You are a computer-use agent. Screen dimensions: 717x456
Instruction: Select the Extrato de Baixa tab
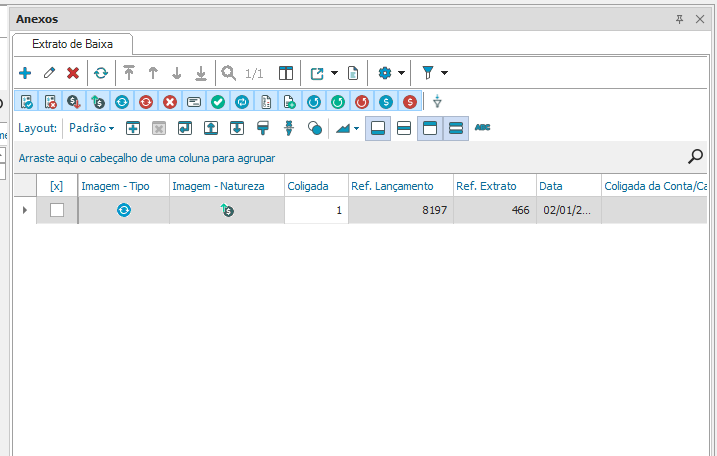tap(72, 44)
